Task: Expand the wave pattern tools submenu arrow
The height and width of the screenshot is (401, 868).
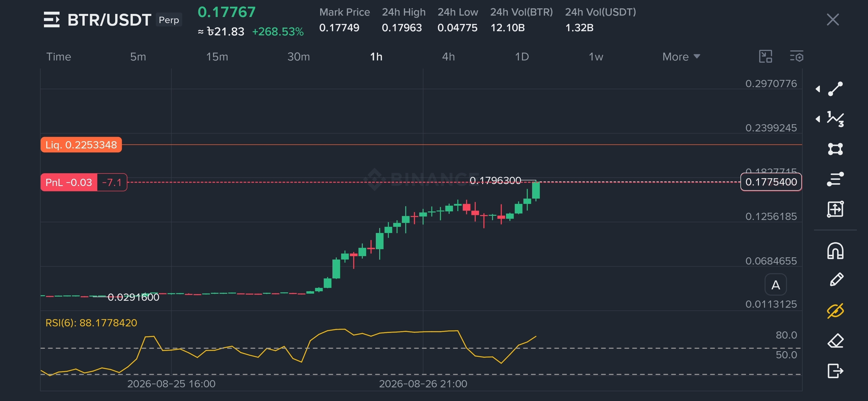Action: 818,119
